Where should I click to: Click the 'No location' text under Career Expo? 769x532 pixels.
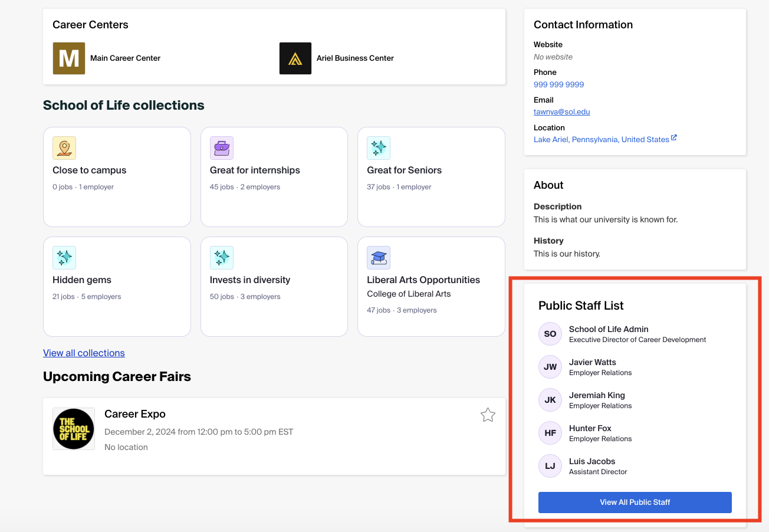(x=126, y=447)
